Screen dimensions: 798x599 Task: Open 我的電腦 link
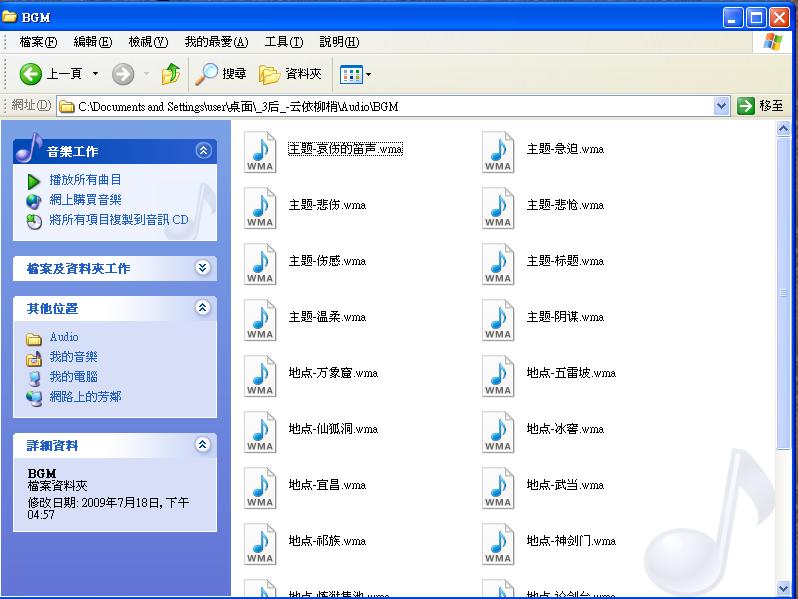[x=73, y=377]
